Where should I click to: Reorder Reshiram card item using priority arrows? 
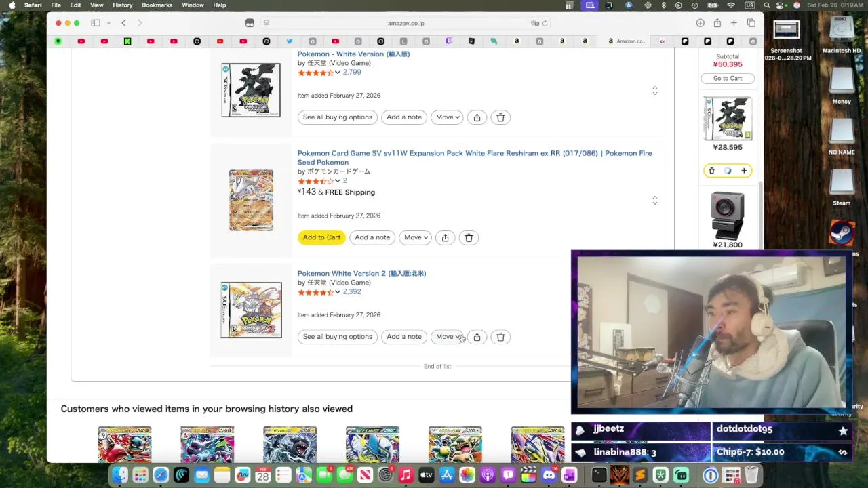pos(654,201)
